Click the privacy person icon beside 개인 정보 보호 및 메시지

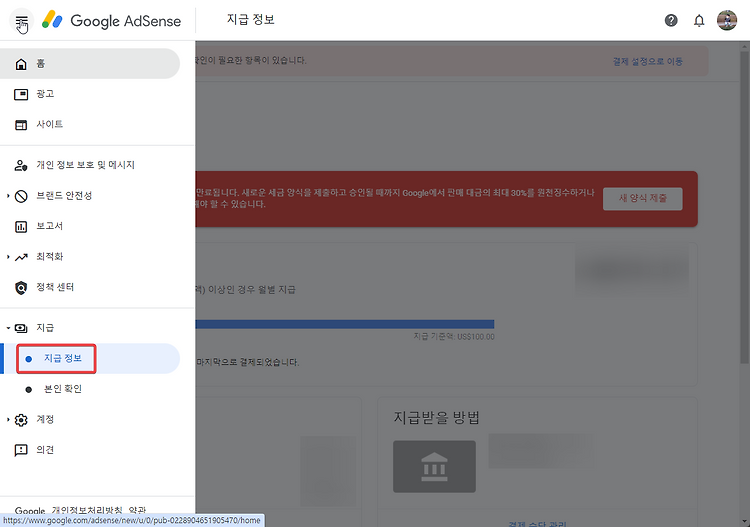(21, 165)
